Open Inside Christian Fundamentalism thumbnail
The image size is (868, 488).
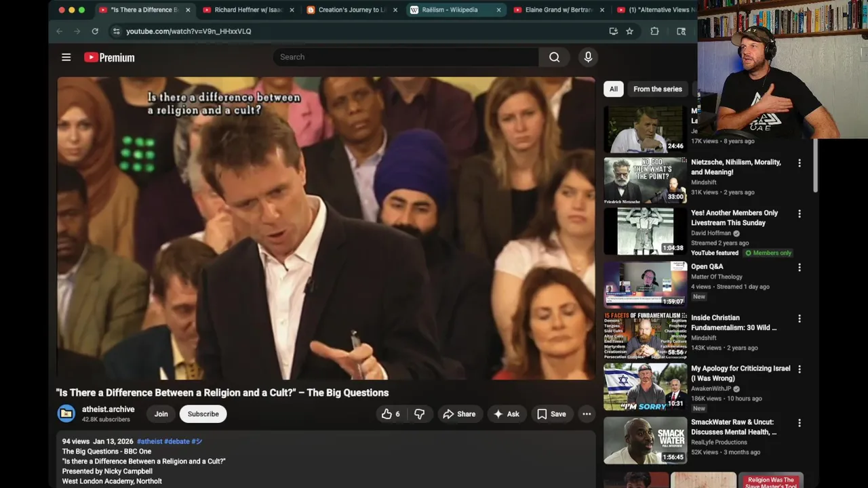[646, 335]
